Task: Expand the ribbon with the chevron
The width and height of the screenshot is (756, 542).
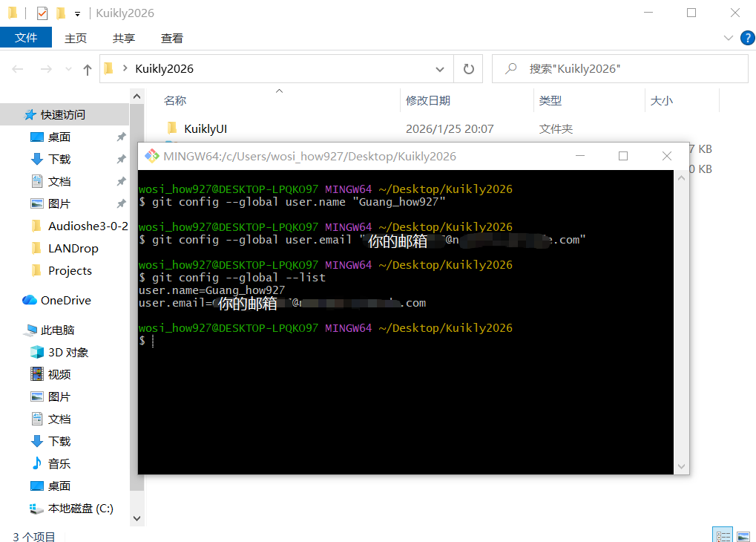Action: (x=729, y=38)
